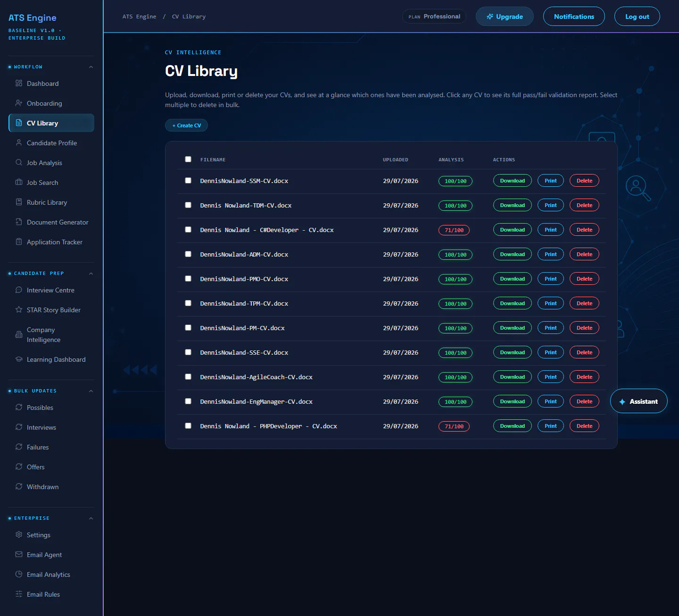The height and width of the screenshot is (616, 679).
Task: Click the Settings gear icon
Action: point(19,535)
